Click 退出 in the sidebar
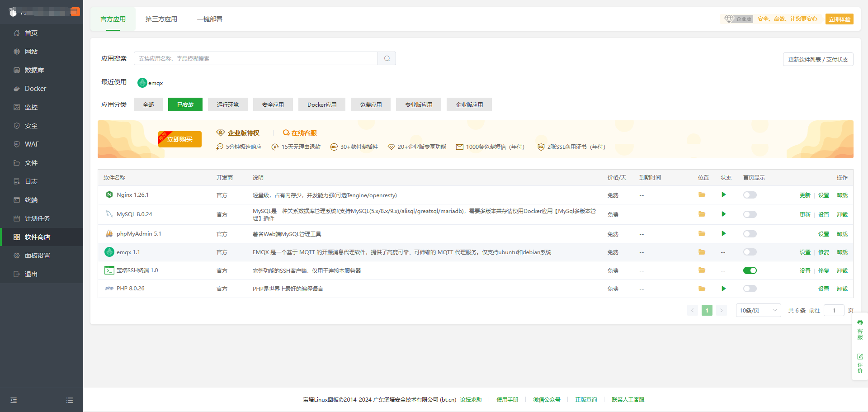This screenshot has width=868, height=412. 42,274
